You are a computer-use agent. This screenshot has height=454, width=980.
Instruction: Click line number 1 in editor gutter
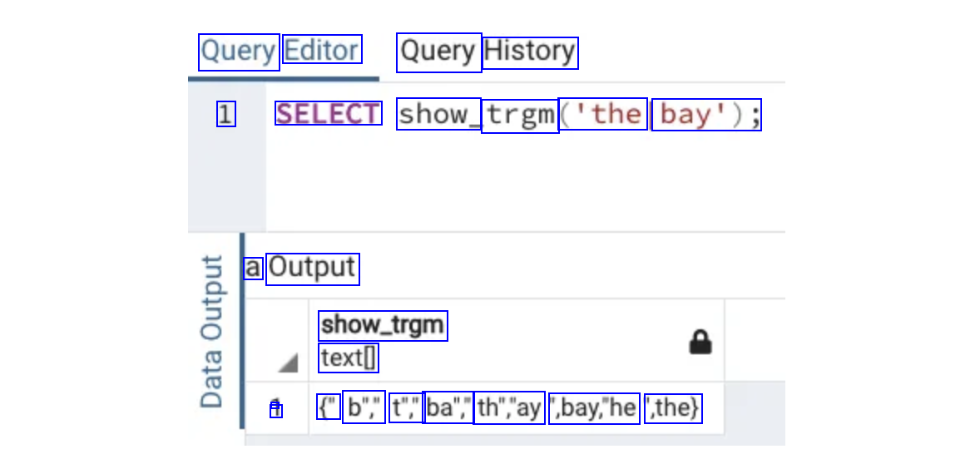pos(225,114)
